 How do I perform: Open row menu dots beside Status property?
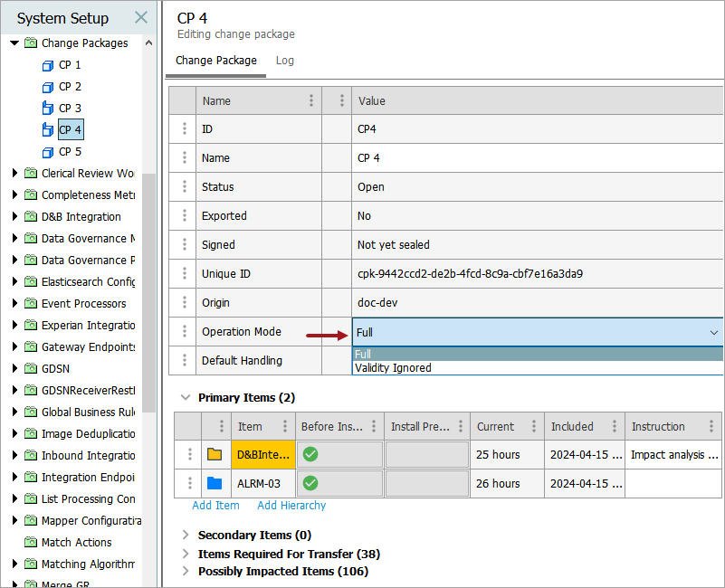[185, 186]
